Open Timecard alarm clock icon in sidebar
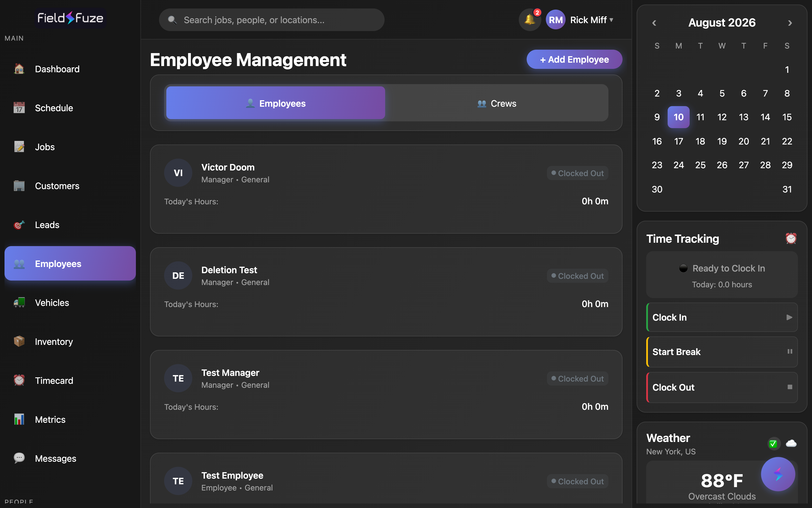The width and height of the screenshot is (812, 508). [x=19, y=381]
